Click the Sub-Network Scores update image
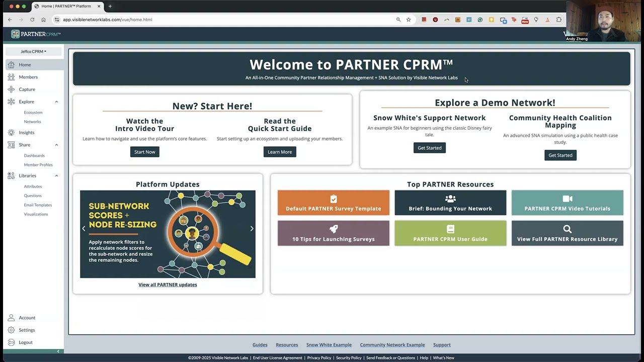Screen dimensions: 644x362 point(168,234)
